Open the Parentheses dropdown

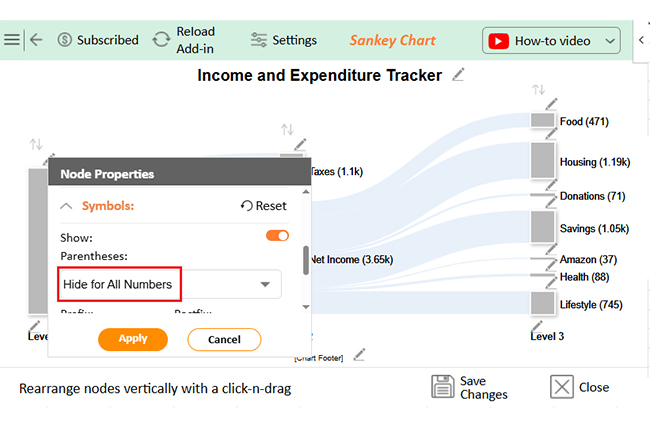170,285
